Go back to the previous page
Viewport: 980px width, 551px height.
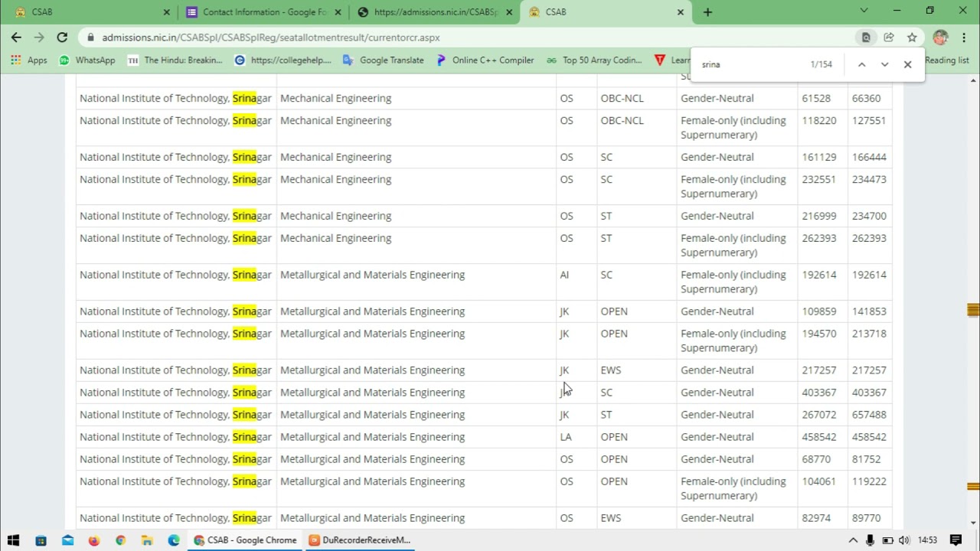click(x=16, y=37)
